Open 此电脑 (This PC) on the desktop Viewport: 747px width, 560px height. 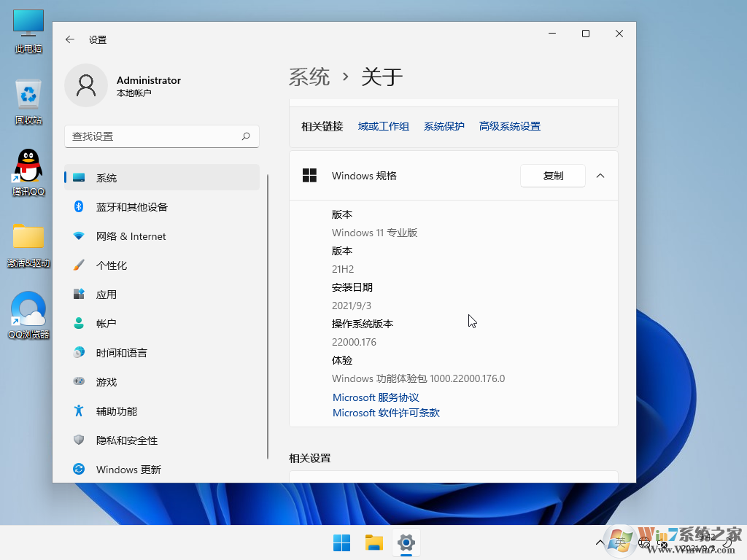[x=28, y=22]
